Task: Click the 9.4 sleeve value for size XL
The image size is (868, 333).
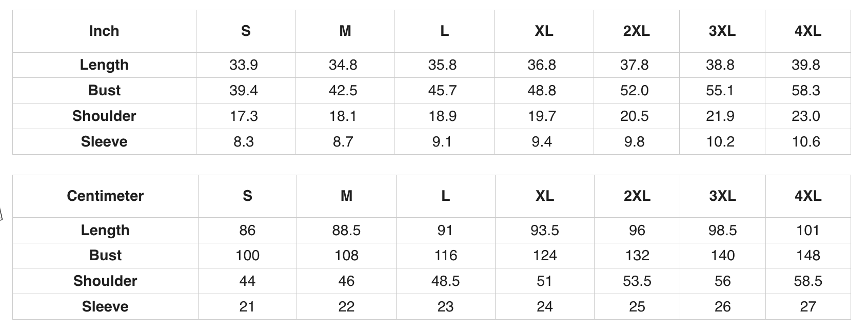Action: pos(542,142)
